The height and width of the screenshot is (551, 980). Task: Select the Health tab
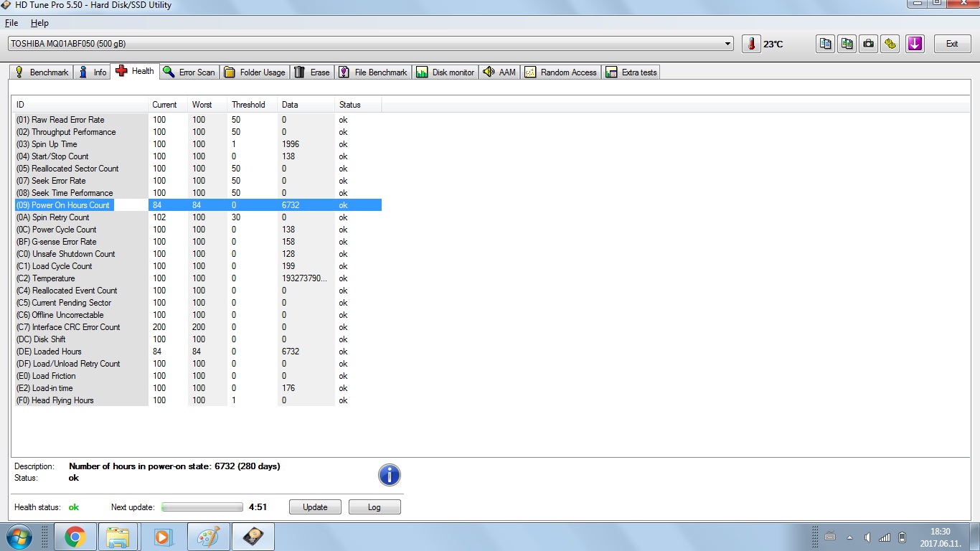click(x=135, y=71)
